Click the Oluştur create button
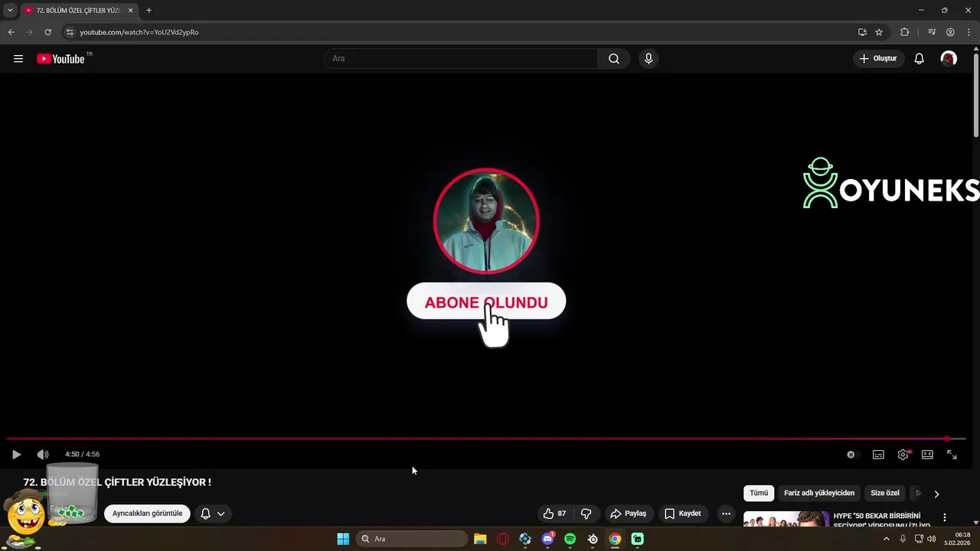 [878, 59]
